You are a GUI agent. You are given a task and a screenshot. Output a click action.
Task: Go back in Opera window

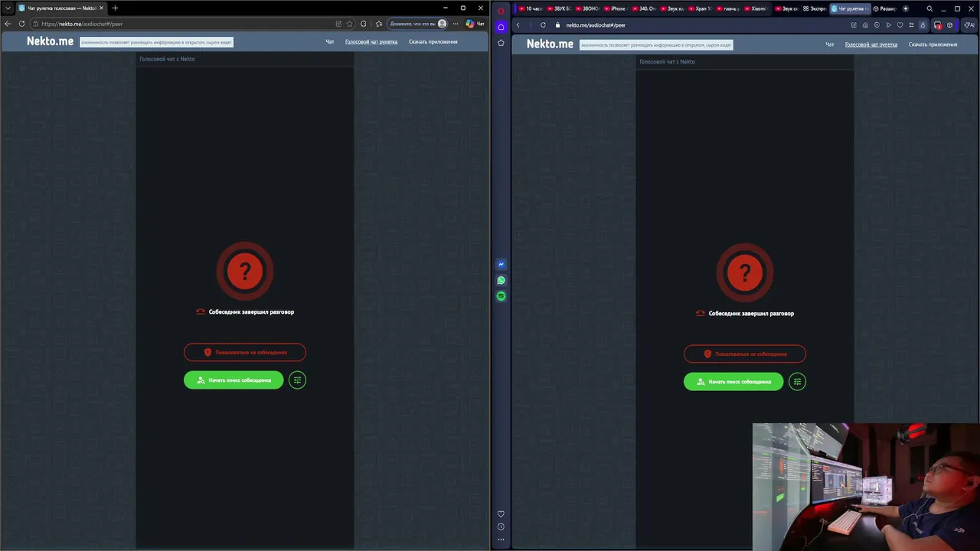point(518,24)
